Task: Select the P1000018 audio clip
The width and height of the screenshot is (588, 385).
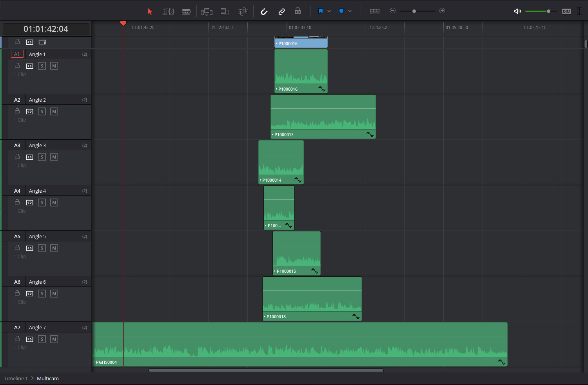Action: click(x=312, y=299)
